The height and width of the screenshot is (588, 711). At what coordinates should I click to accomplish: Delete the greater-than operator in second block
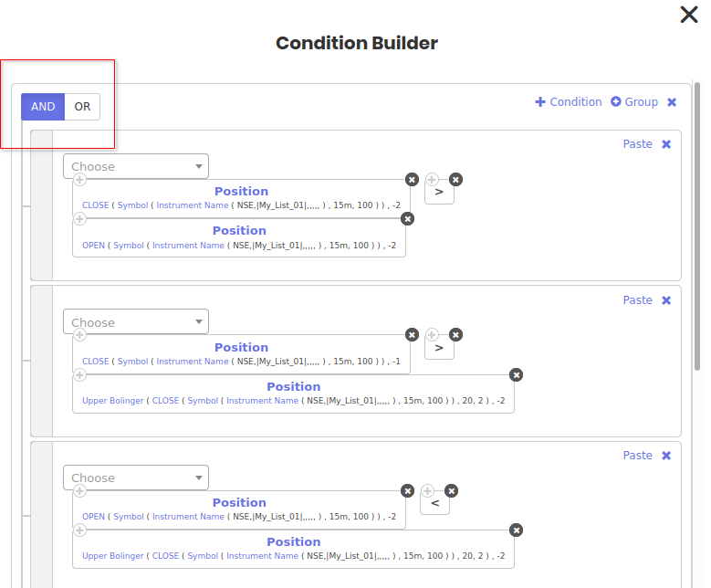[456, 335]
